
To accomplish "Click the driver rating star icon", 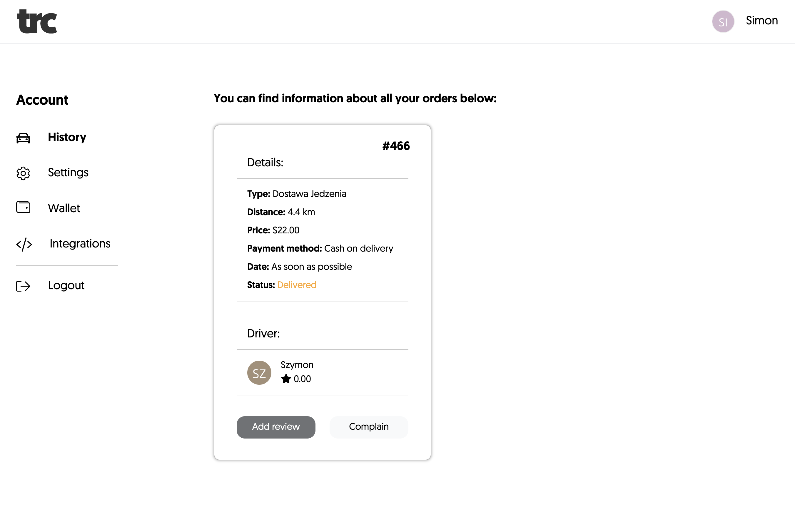I will pos(286,379).
